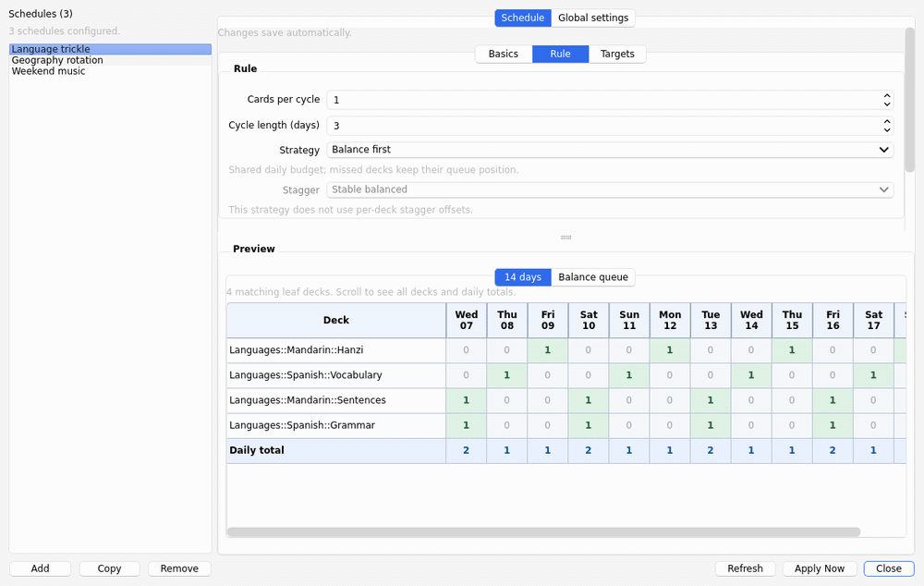Click the Fri 09 column header
924x586 pixels.
[547, 320]
